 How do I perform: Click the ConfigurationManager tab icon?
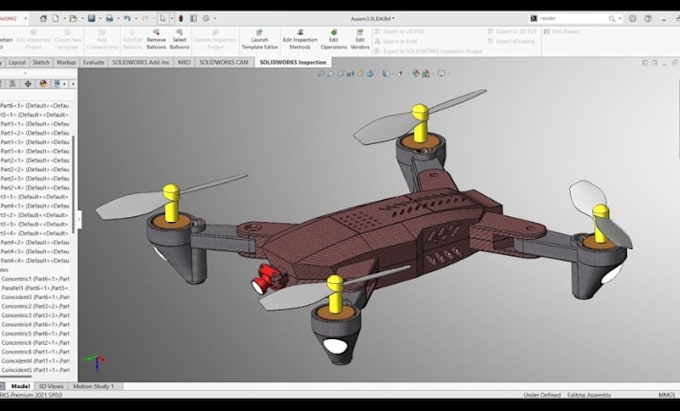[13, 84]
